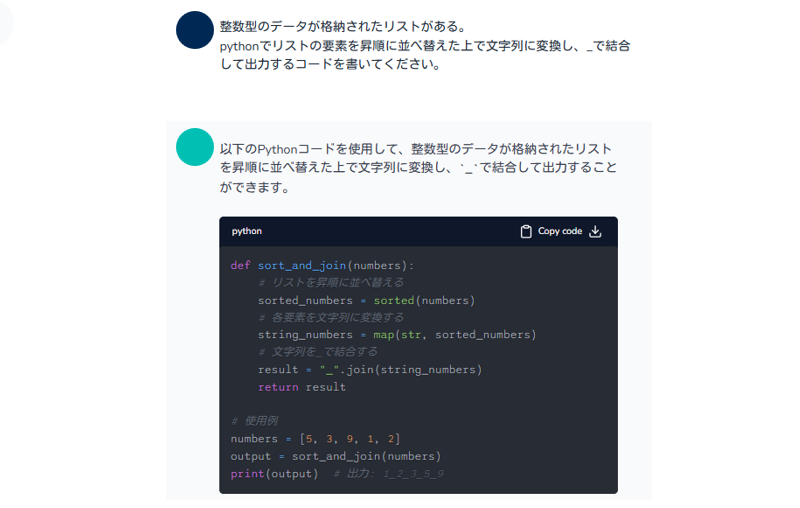
Task: Click the print(output) statement
Action: [x=274, y=473]
